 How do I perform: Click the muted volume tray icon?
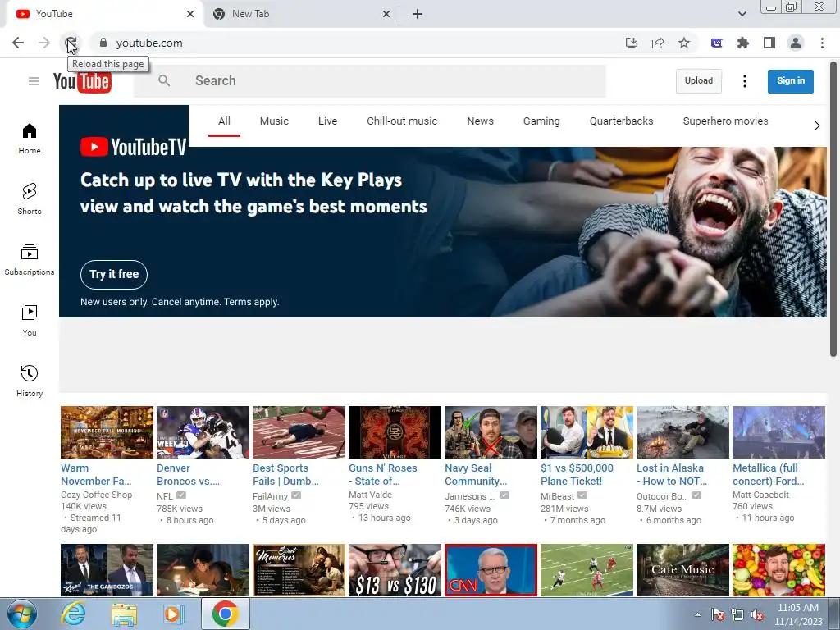pos(757,614)
